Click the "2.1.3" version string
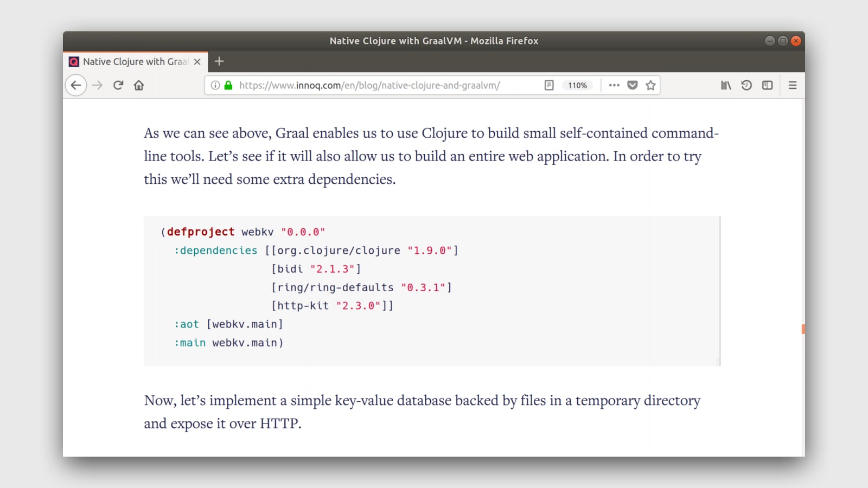The height and width of the screenshot is (488, 868). point(332,269)
